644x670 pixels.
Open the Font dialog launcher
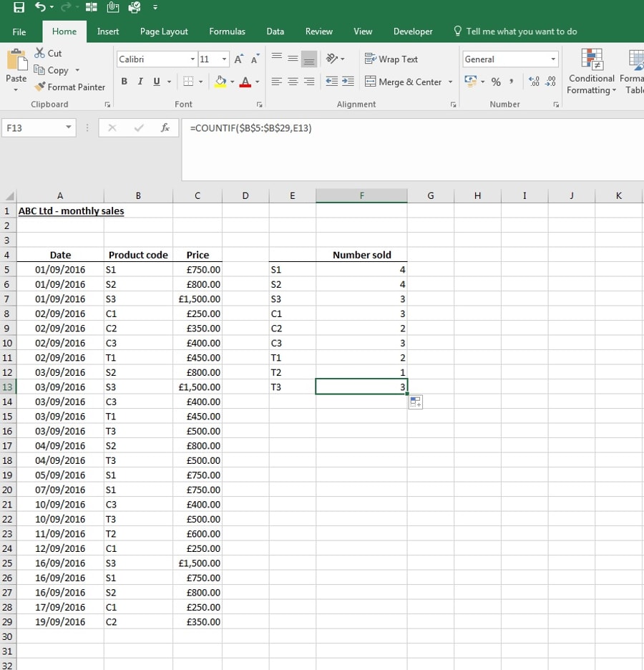pyautogui.click(x=259, y=105)
